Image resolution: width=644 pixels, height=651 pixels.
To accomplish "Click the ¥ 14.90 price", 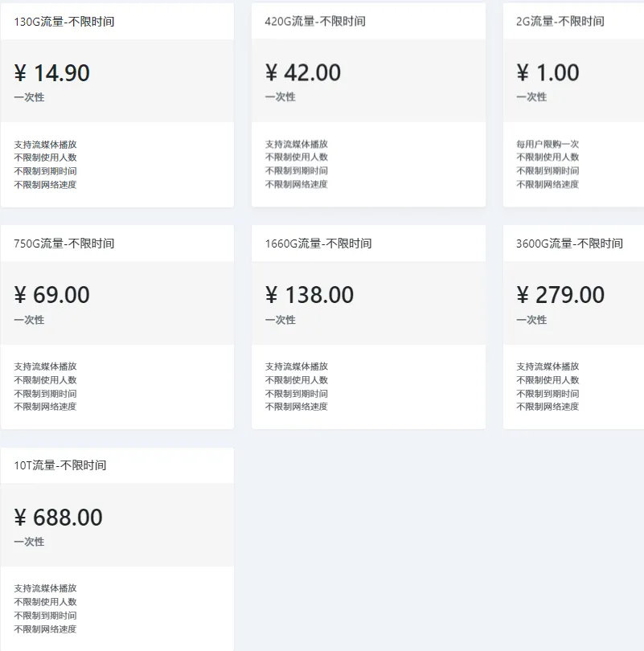I will pos(52,72).
